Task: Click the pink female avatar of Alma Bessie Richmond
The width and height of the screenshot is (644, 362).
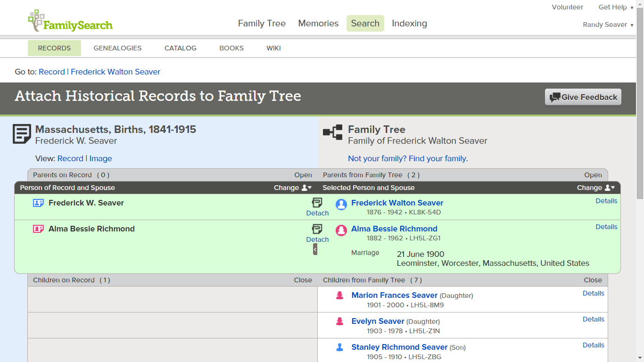Action: tap(341, 230)
